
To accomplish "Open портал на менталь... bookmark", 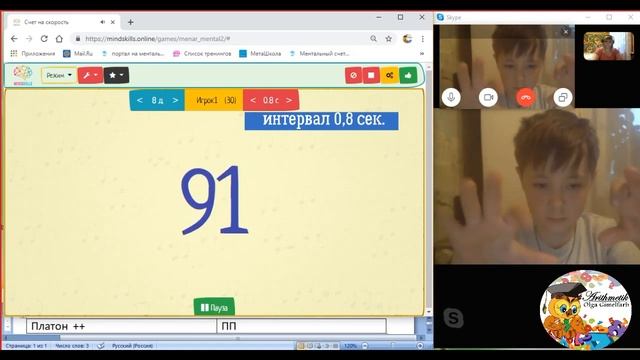I will point(132,53).
